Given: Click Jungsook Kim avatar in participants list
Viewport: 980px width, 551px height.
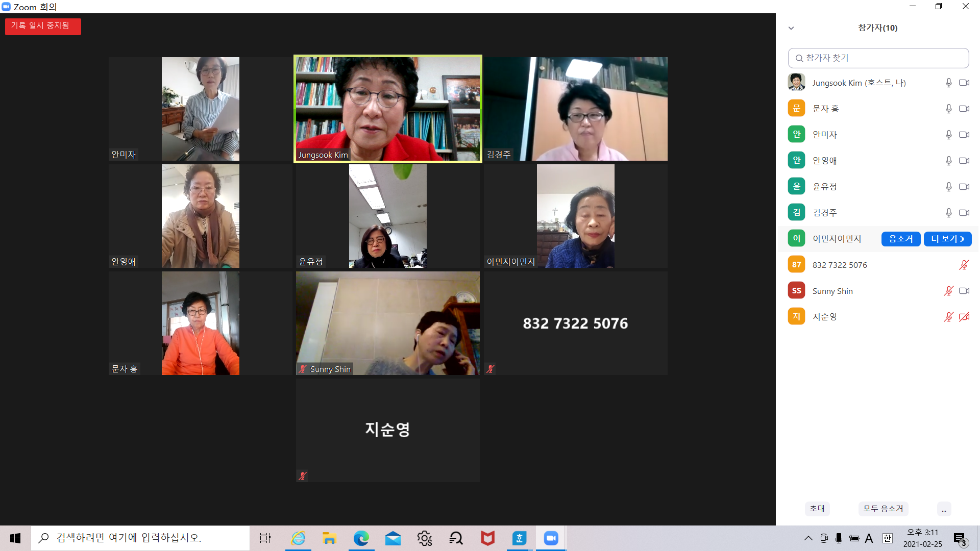Looking at the screenshot, I should coord(796,83).
